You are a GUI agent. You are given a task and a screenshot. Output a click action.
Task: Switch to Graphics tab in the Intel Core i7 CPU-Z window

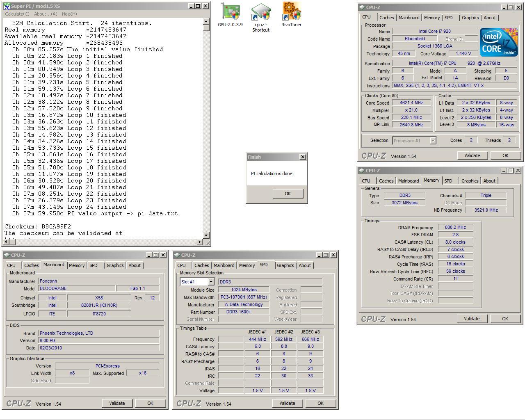point(470,18)
